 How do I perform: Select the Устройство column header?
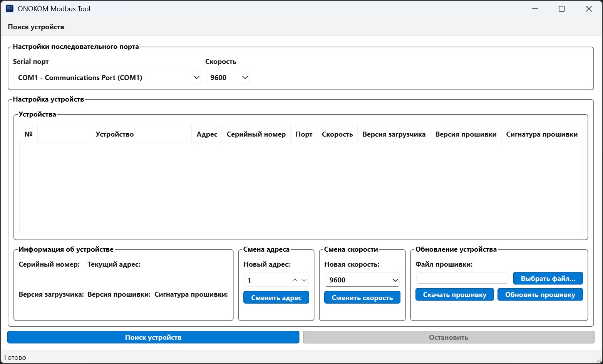114,134
